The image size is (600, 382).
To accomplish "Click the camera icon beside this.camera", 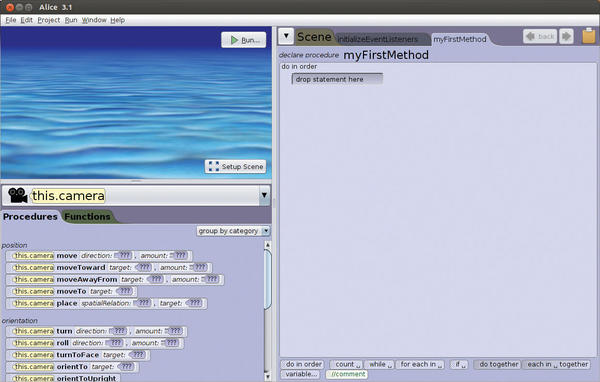I will coord(17,195).
